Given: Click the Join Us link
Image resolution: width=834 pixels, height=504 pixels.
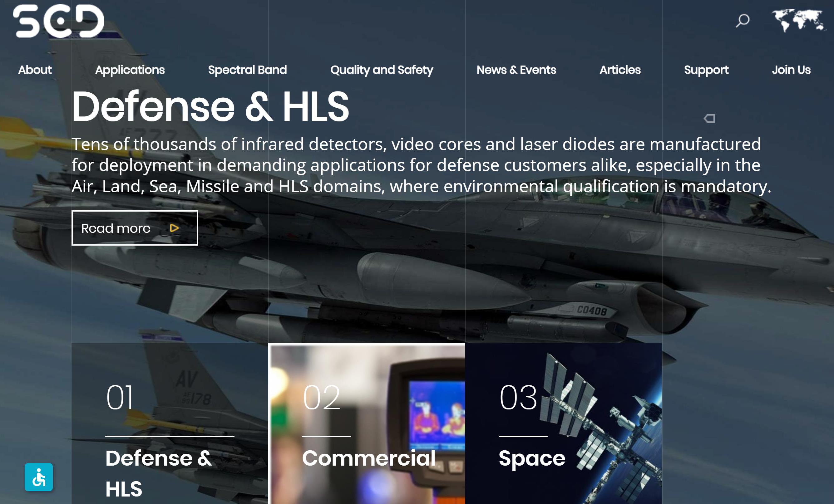Looking at the screenshot, I should coord(791,70).
